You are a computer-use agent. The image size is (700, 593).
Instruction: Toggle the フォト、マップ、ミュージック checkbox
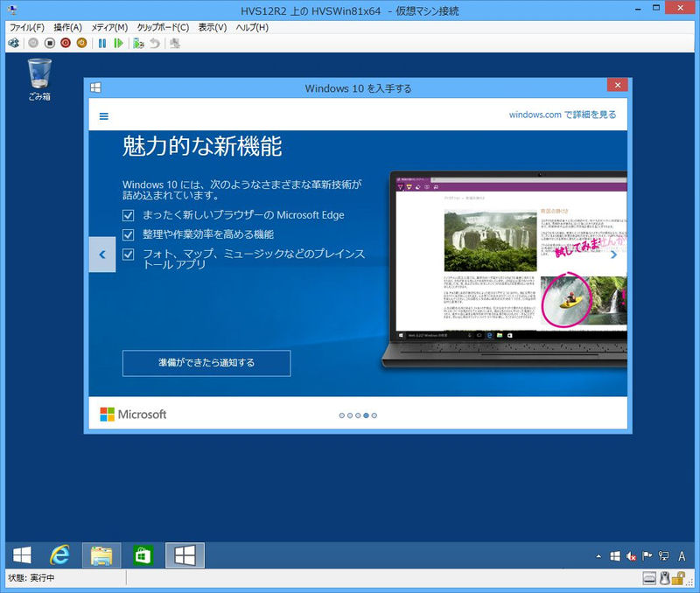(128, 255)
